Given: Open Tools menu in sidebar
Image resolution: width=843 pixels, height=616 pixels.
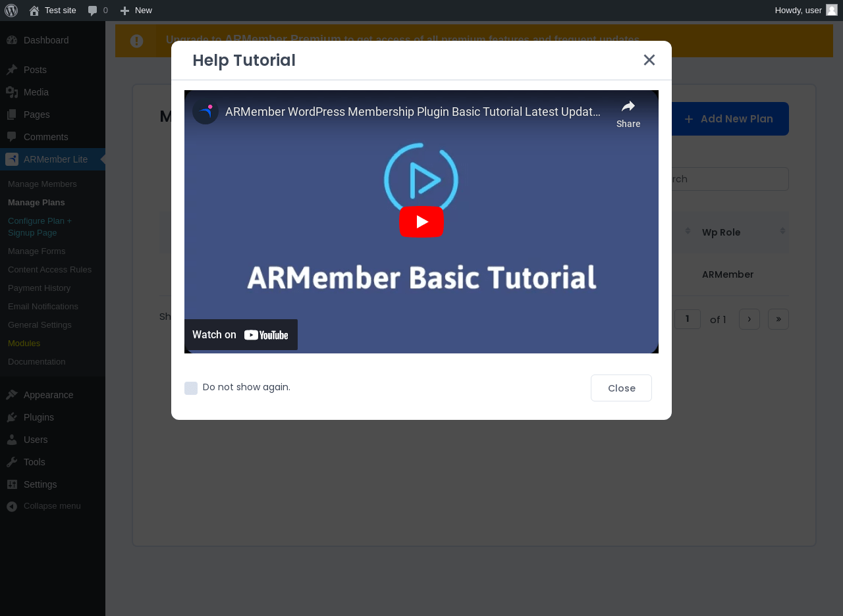Looking at the screenshot, I should coord(53,462).
